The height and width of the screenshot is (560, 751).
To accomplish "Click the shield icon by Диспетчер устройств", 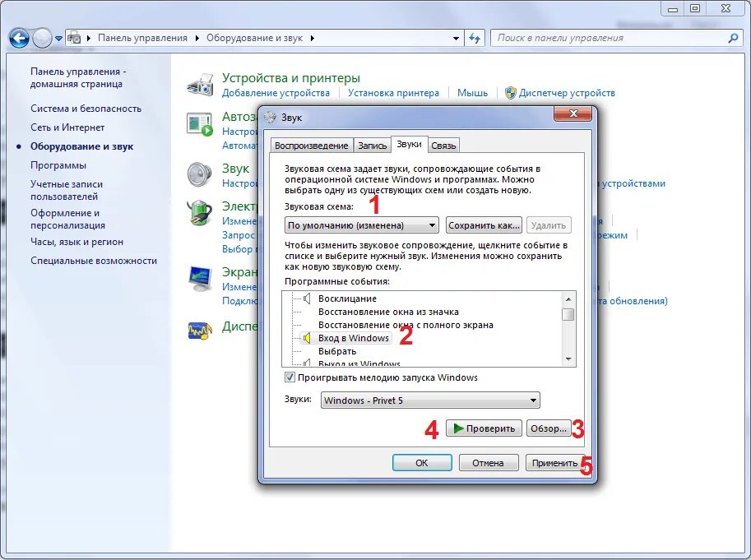I will coord(511,93).
